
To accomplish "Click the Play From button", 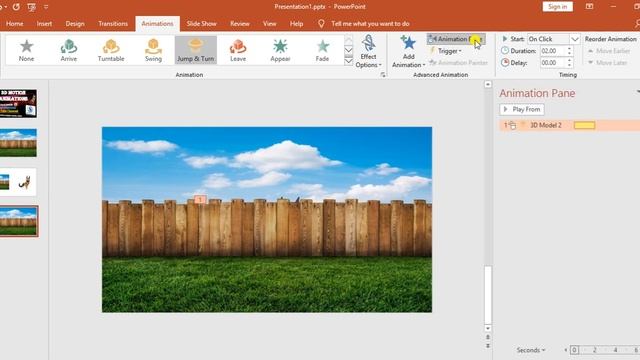I will 522,109.
